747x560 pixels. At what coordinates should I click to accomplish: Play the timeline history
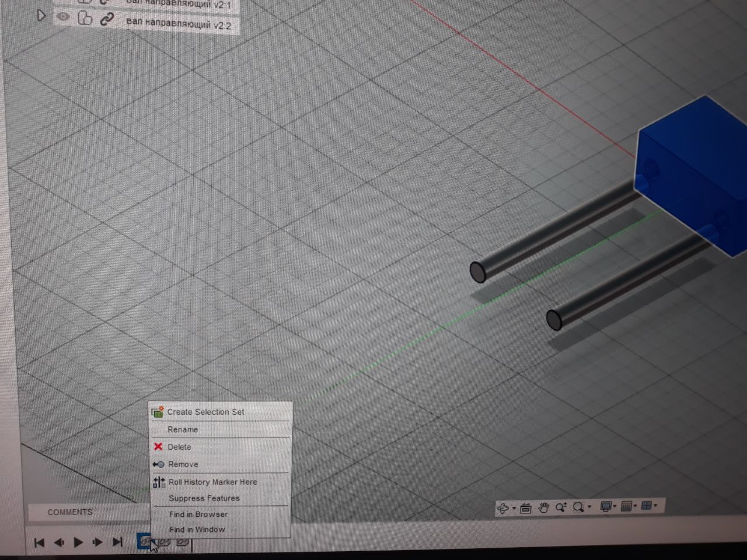click(x=78, y=542)
